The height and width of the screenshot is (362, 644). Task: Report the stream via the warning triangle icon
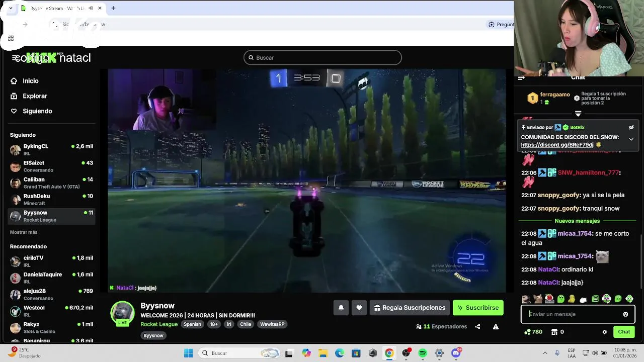(496, 327)
